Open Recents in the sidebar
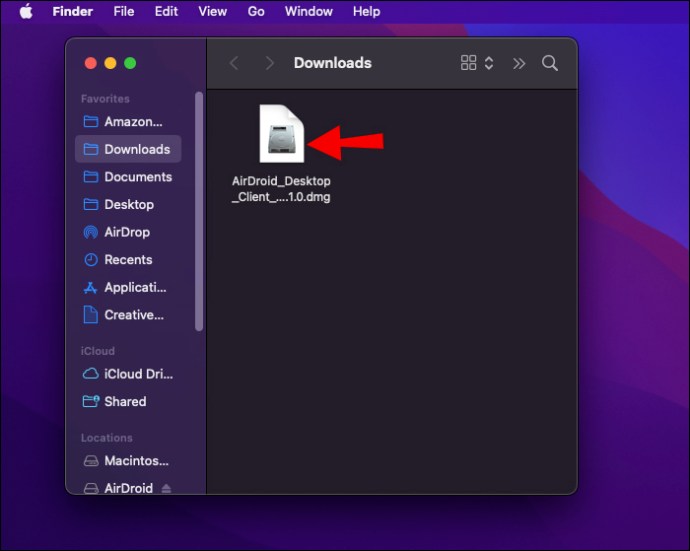Viewport: 690px width, 551px height. 128,260
